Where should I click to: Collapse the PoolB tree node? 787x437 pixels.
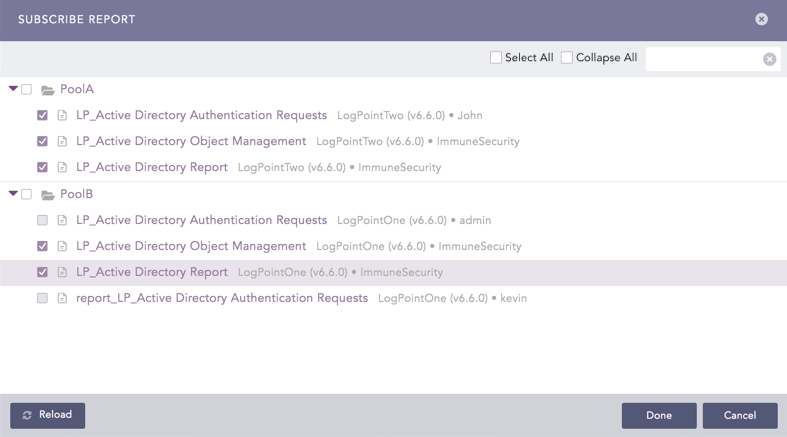click(x=13, y=194)
